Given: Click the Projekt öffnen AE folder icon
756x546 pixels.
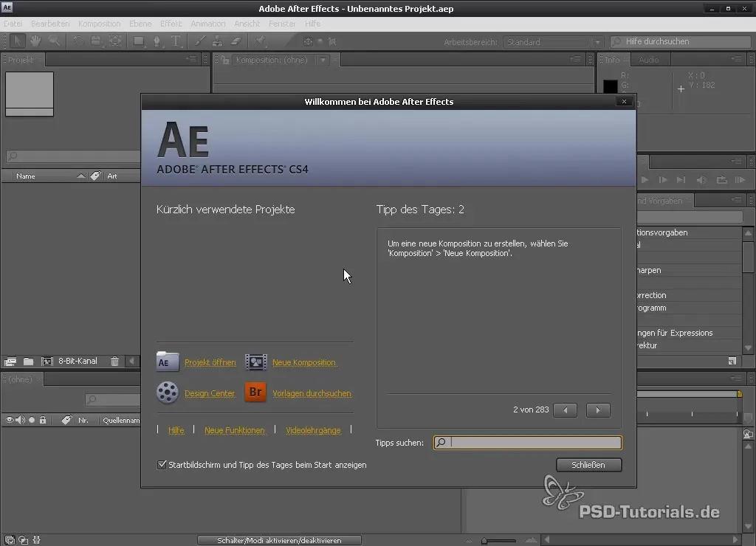Looking at the screenshot, I should (x=168, y=362).
